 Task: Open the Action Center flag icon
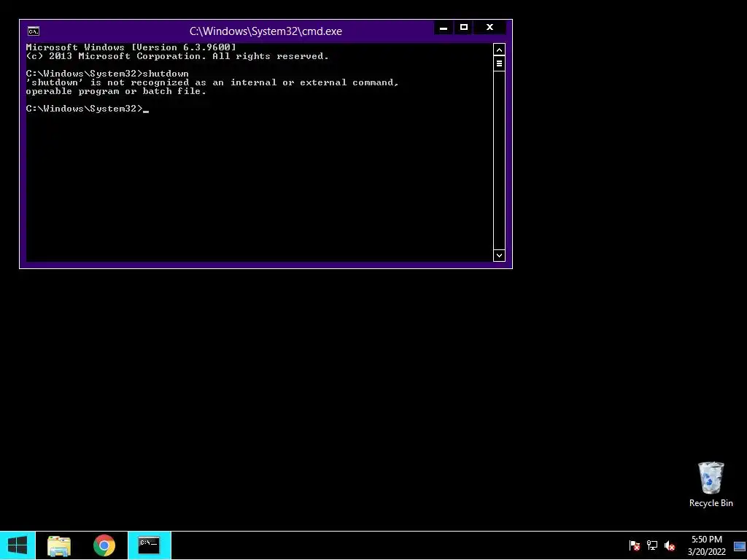pos(634,545)
